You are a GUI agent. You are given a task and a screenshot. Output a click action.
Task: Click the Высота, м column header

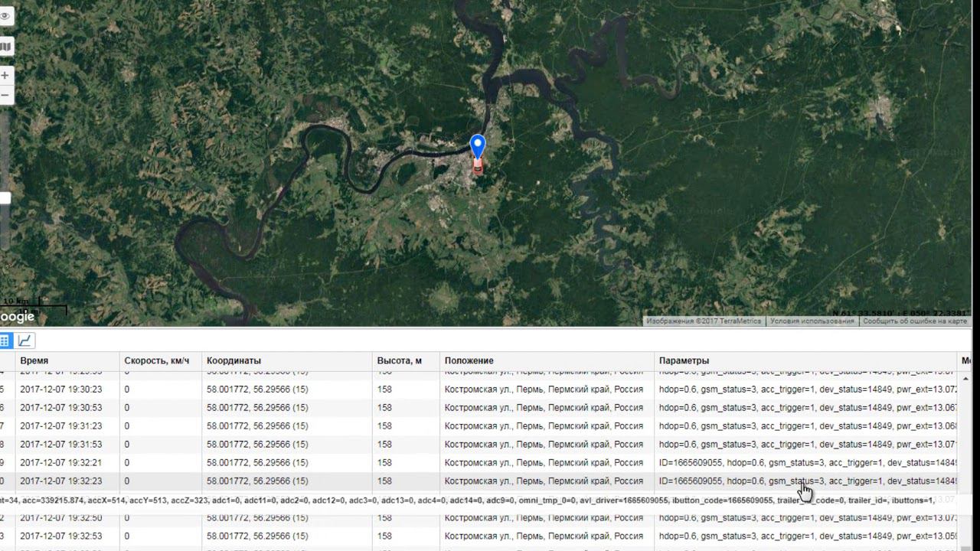(399, 360)
